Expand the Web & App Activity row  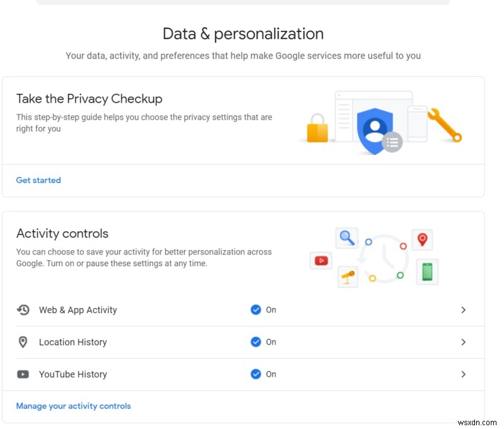464,310
